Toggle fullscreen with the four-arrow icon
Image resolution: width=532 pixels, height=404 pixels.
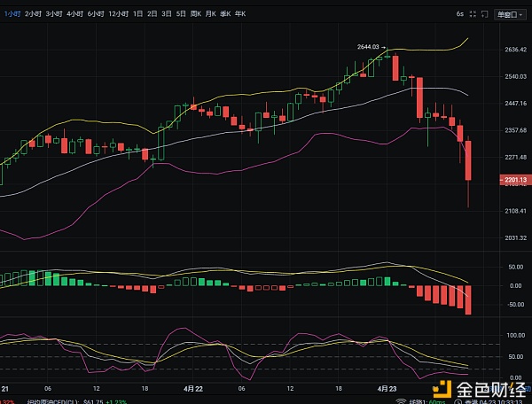tap(473, 14)
